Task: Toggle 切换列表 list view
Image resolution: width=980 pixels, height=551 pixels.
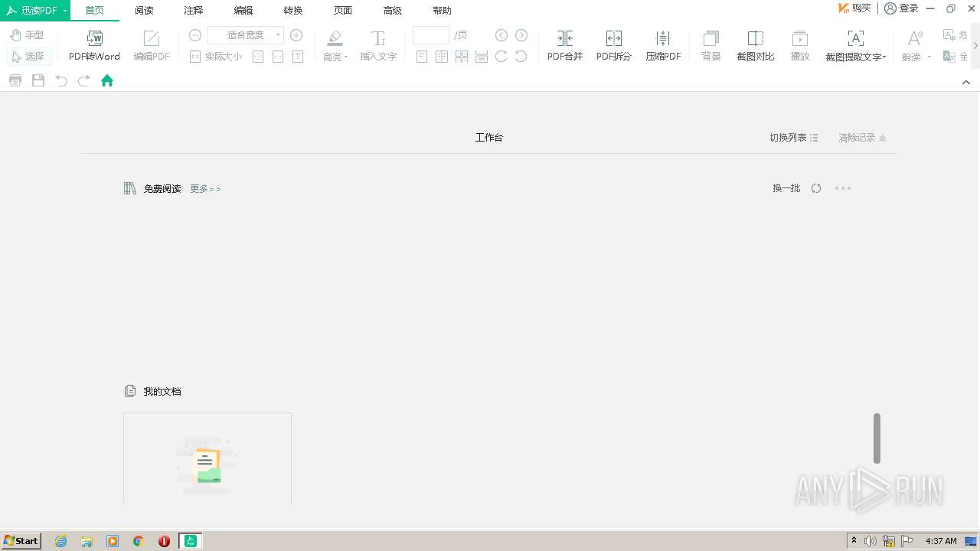Action: 794,138
